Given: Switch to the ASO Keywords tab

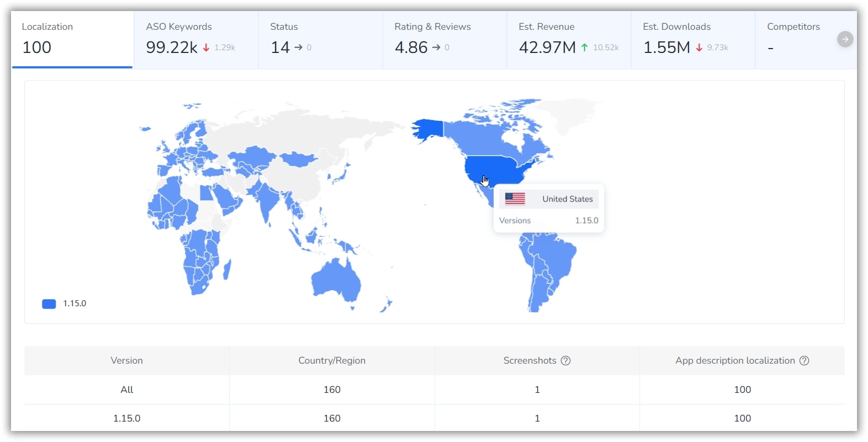Looking at the screenshot, I should point(196,40).
